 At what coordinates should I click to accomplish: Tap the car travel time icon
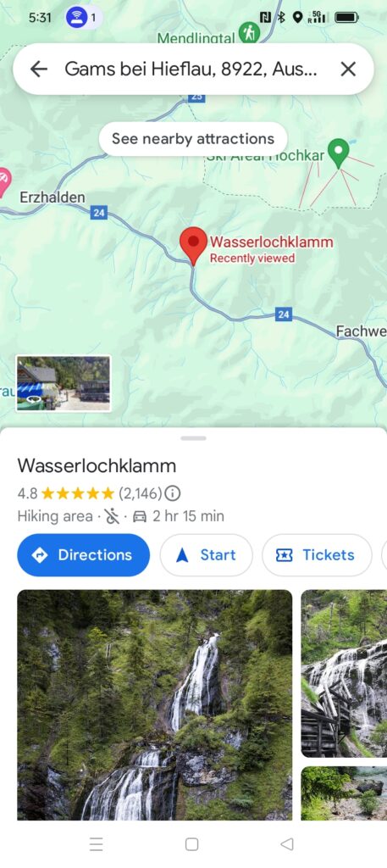[140, 516]
